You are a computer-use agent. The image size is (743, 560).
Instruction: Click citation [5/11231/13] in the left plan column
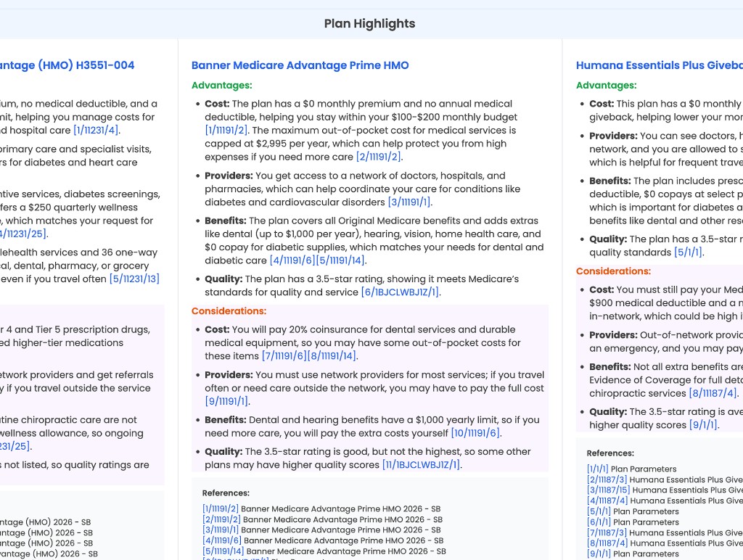pos(134,279)
